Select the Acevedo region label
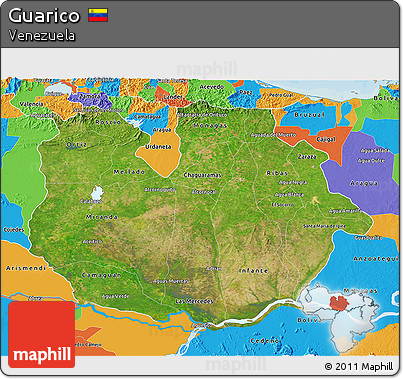This screenshot has width=403, height=379. pyautogui.click(x=212, y=87)
